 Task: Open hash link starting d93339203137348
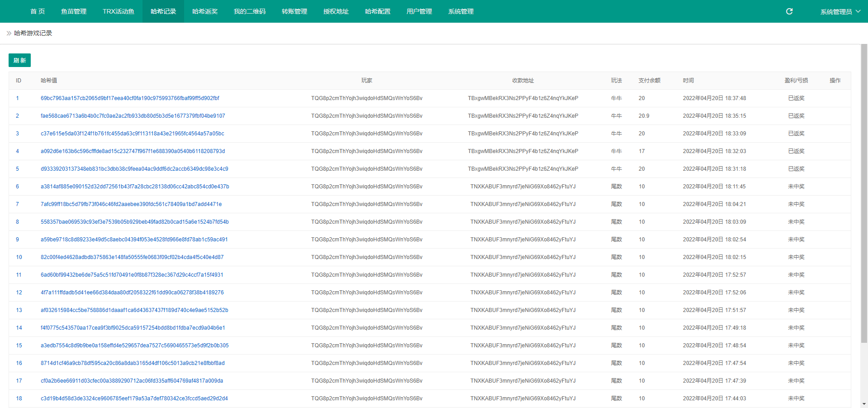click(x=134, y=169)
